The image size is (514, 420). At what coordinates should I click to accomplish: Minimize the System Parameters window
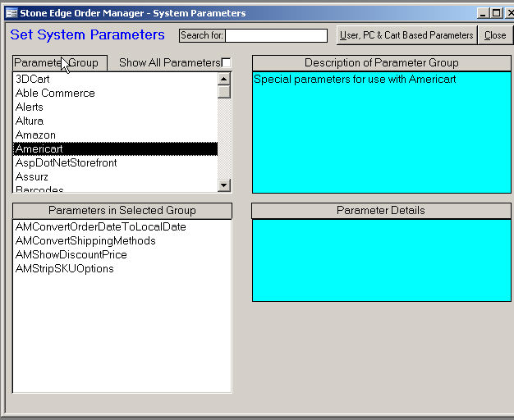[x=483, y=13]
